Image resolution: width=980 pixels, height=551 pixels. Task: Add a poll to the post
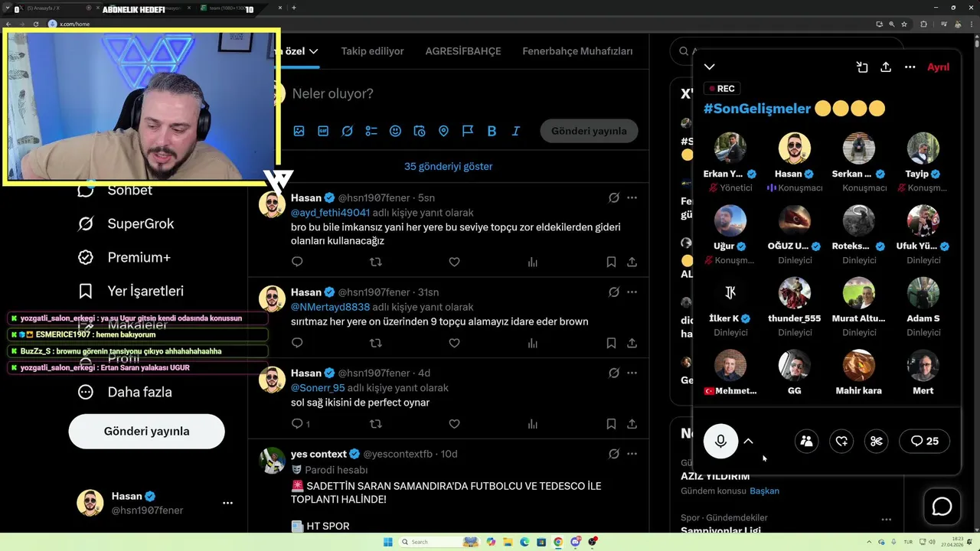[371, 131]
